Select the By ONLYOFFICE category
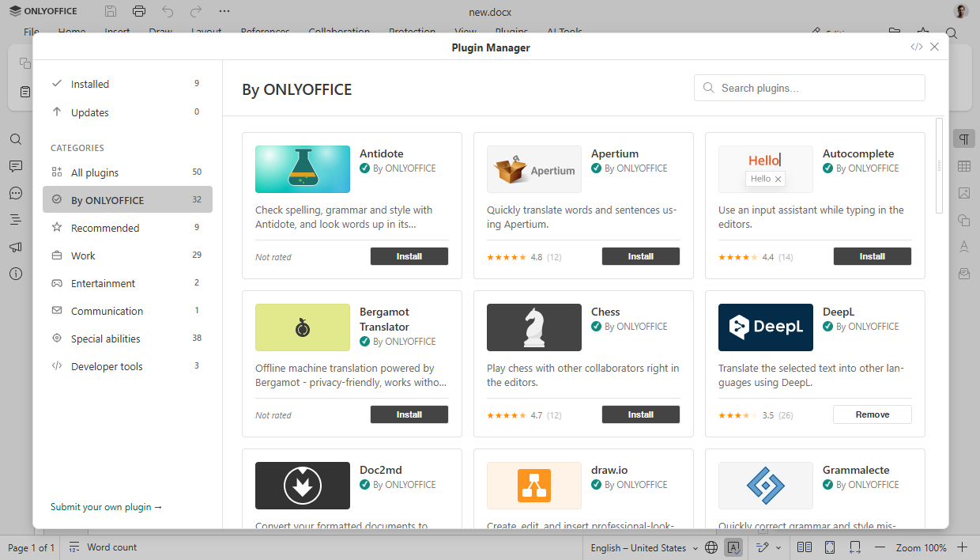This screenshot has width=980, height=560. (127, 200)
